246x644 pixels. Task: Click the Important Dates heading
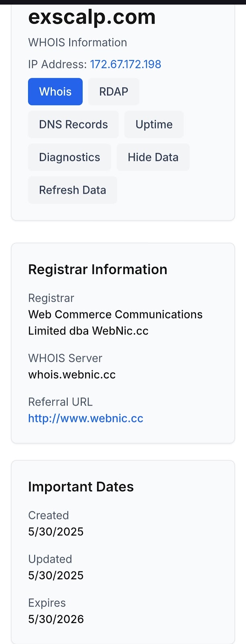pos(81,487)
